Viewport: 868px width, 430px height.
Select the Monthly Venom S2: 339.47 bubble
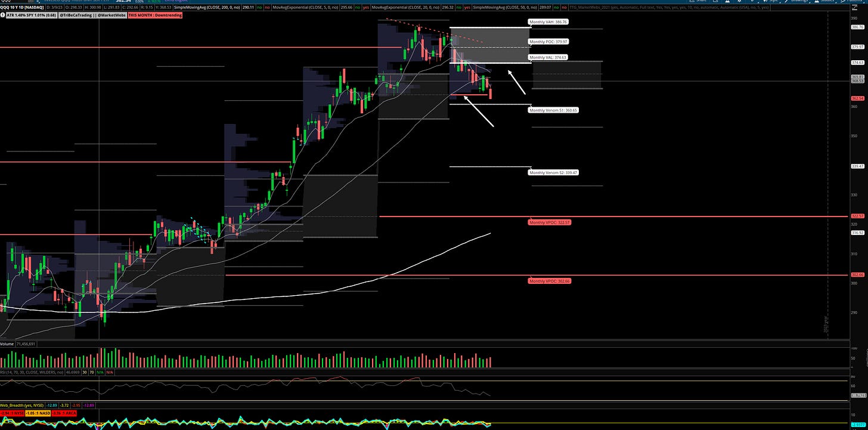tap(554, 172)
